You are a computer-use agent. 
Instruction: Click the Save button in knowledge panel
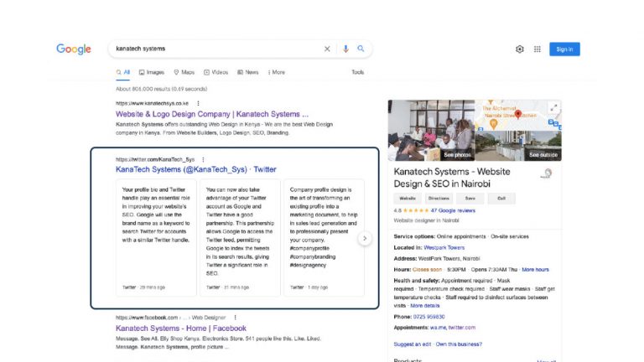pos(470,199)
